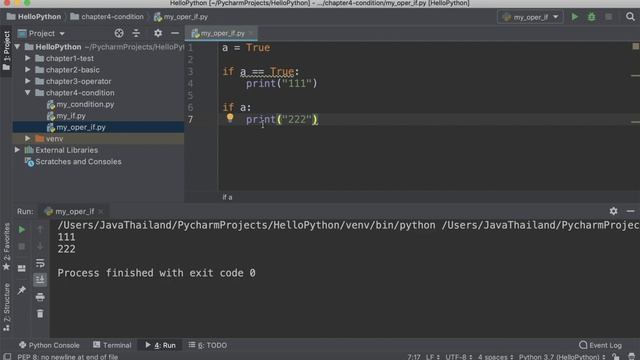Open Search Everywhere magnifier icon

tap(630, 17)
